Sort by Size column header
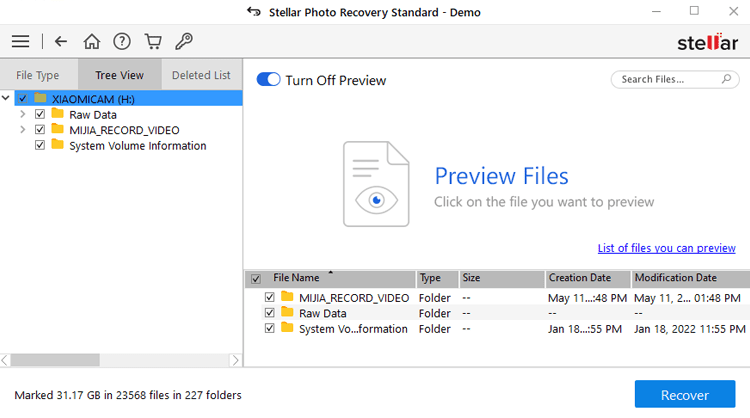The height and width of the screenshot is (418, 750). click(x=501, y=278)
